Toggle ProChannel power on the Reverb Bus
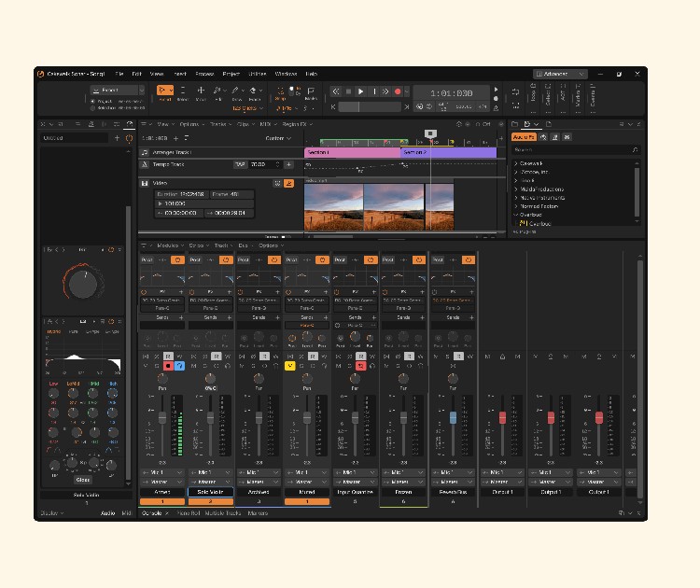700x588 pixels. click(469, 259)
